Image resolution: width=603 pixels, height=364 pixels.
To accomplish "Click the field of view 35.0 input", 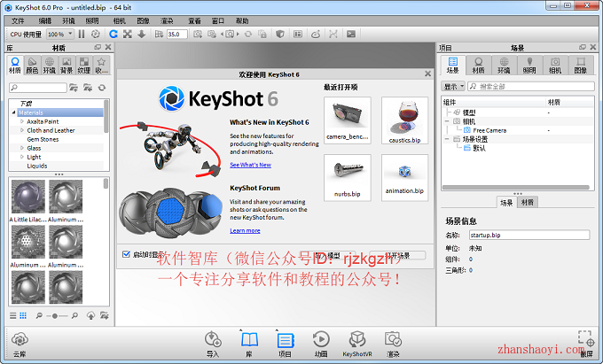I will [176, 35].
